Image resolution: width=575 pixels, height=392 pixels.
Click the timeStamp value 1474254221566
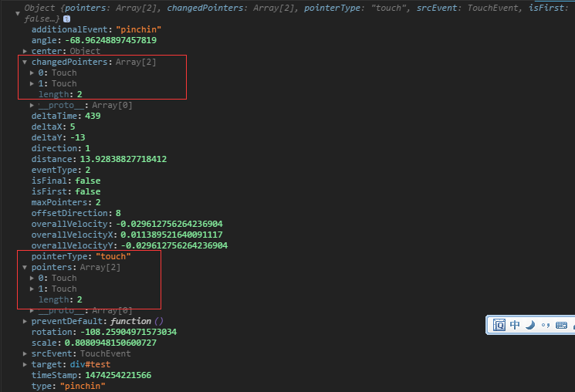pos(113,375)
